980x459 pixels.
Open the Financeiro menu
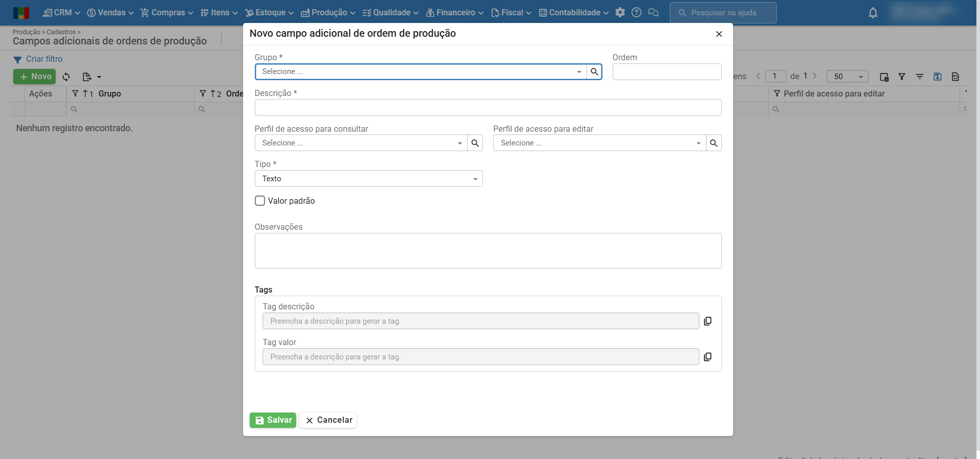pyautogui.click(x=455, y=13)
